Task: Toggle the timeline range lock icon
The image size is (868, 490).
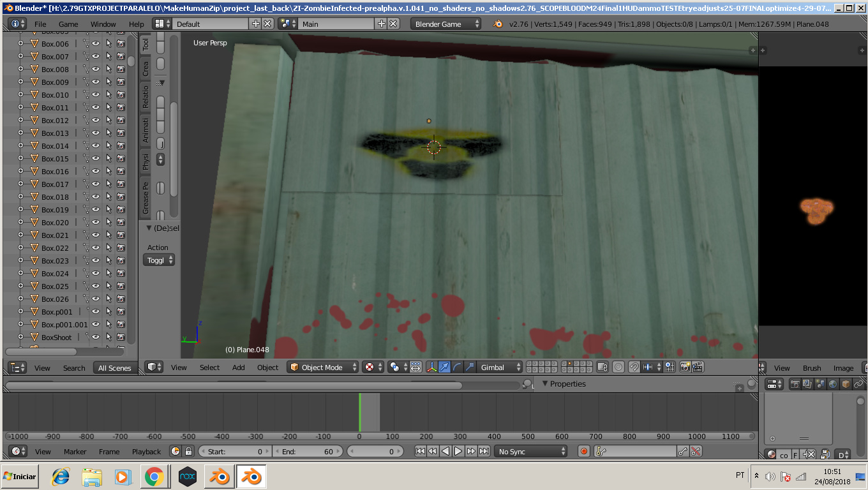Action: pos(188,451)
